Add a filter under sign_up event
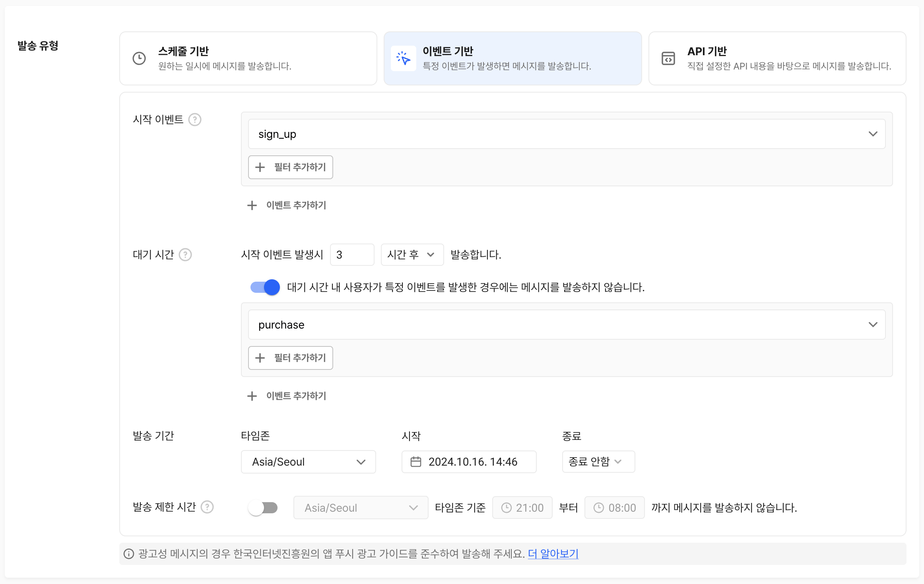 (x=291, y=167)
